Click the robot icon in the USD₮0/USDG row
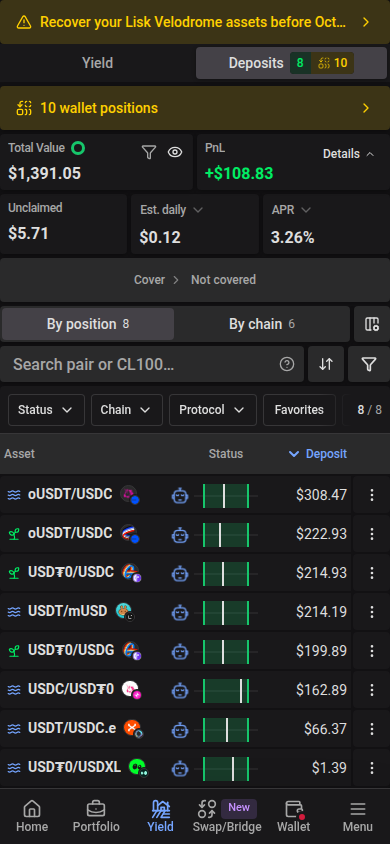The image size is (390, 844). pyautogui.click(x=180, y=651)
